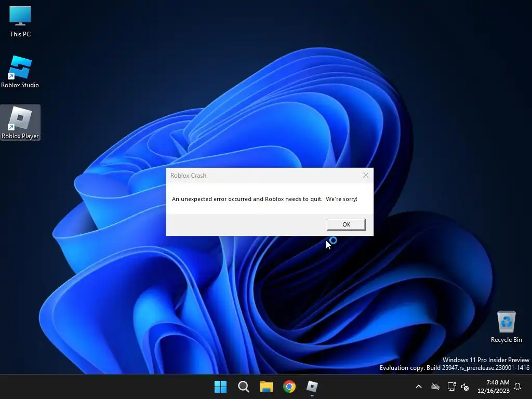The height and width of the screenshot is (399, 532).
Task: Launch Google Chrome from the taskbar
Action: coord(289,387)
